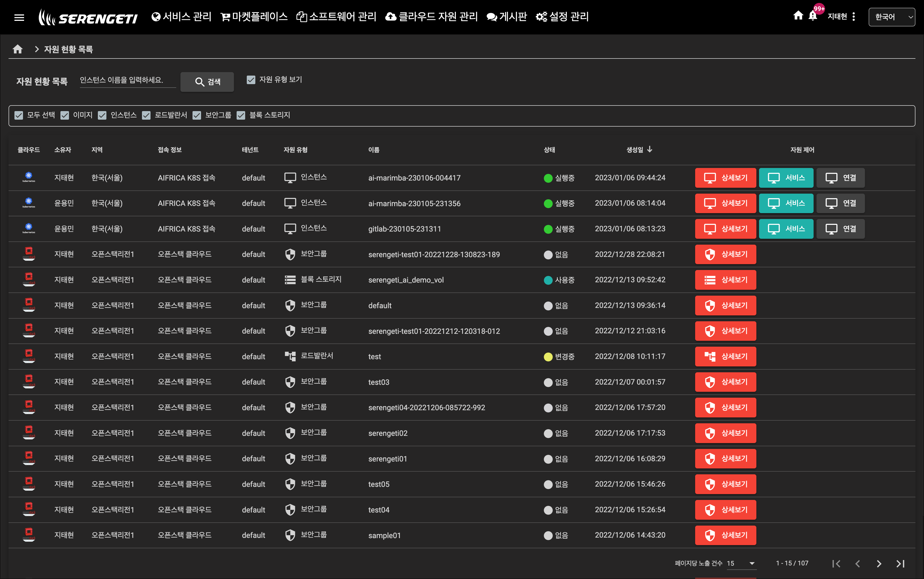This screenshot has height=579, width=924.
Task: Go to the next page arrow
Action: pos(879,564)
